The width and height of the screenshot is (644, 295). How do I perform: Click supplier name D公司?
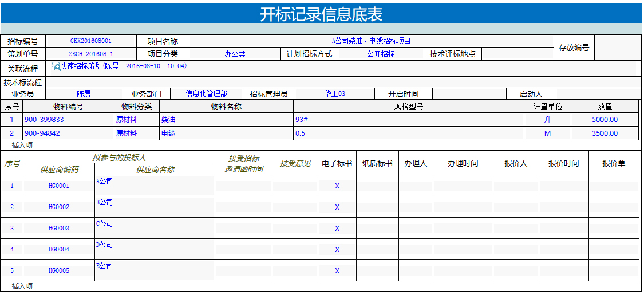tap(104, 245)
